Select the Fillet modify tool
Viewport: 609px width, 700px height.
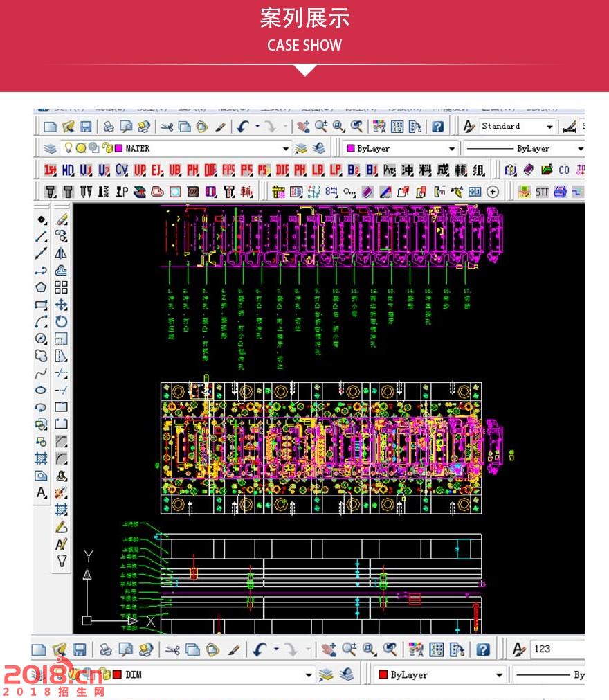[62, 458]
